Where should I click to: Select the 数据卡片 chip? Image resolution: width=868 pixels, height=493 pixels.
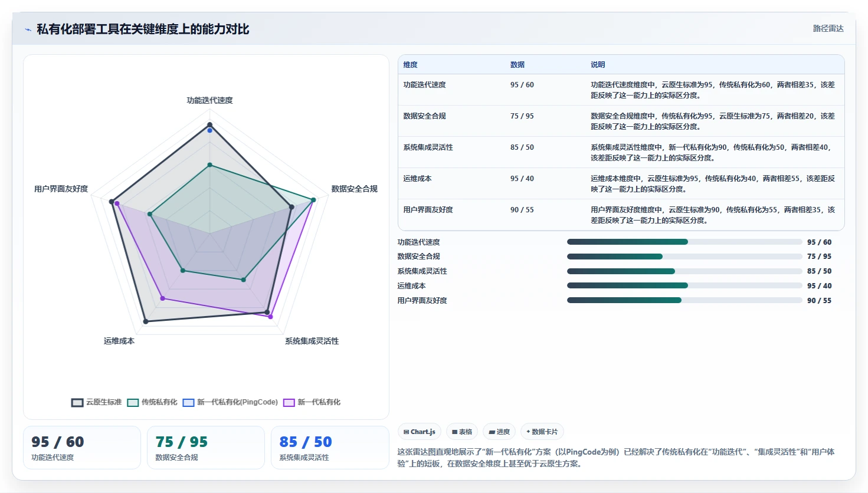(542, 432)
